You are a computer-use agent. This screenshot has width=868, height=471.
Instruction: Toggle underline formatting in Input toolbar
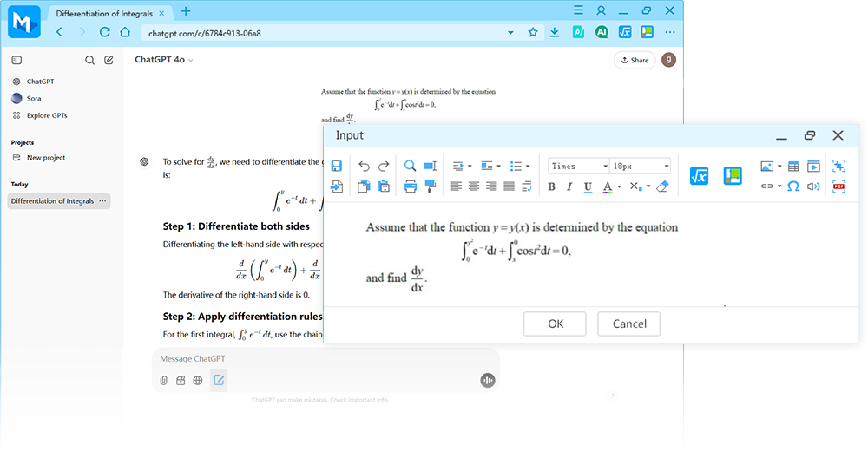(x=588, y=186)
